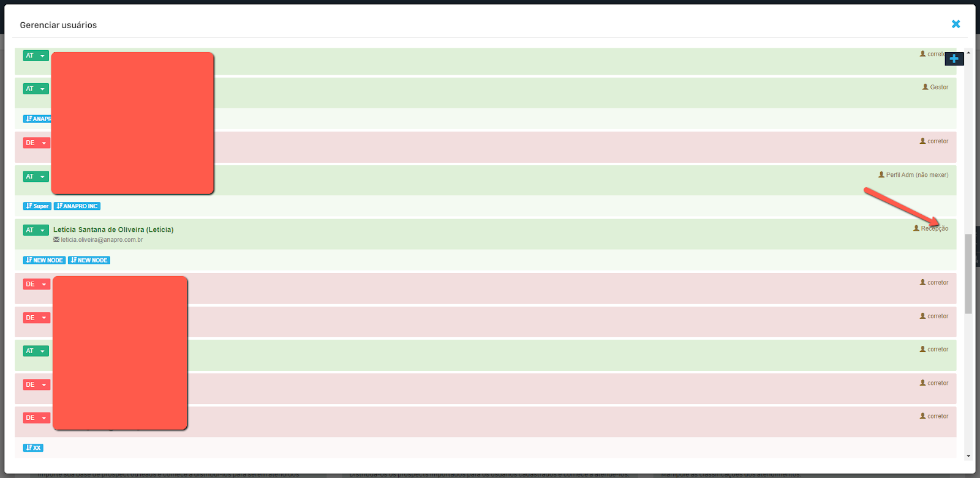Click the Recepção profile person icon
Viewport: 980px width, 478px height.
click(x=916, y=228)
